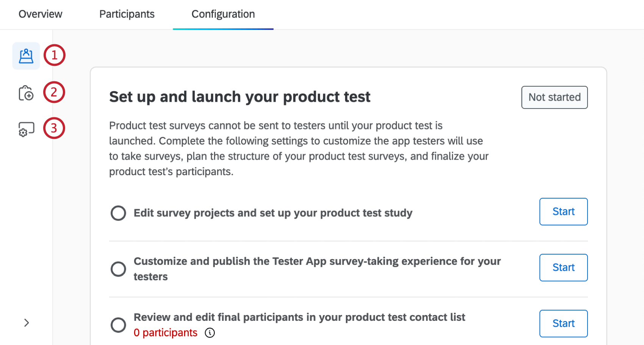The width and height of the screenshot is (644, 345).
Task: Select the Configuration tab
Action: 223,14
